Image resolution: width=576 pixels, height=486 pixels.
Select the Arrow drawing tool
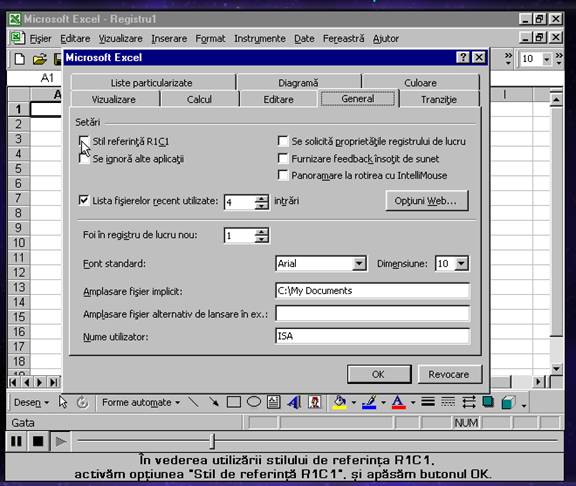tap(213, 402)
